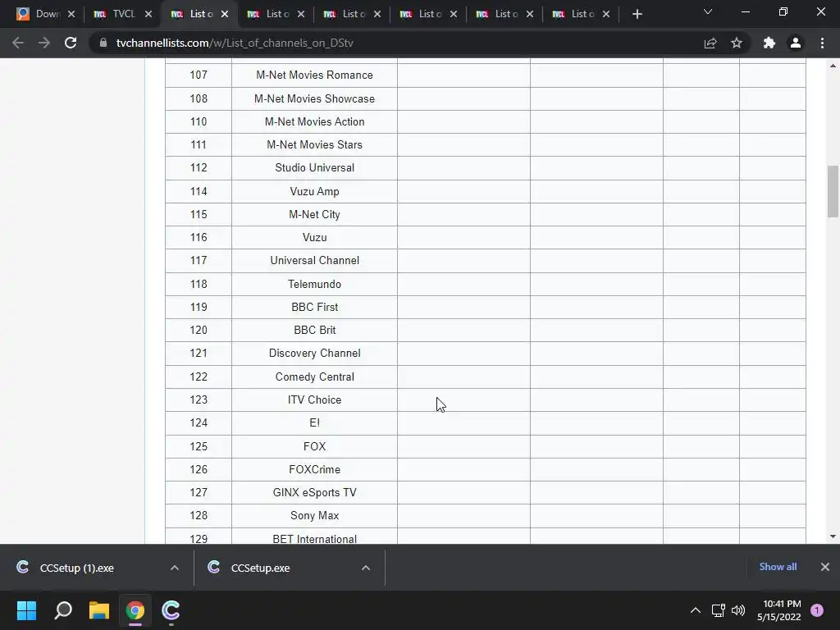Bookmark this page with the star
This screenshot has height=630, width=840.
click(737, 43)
